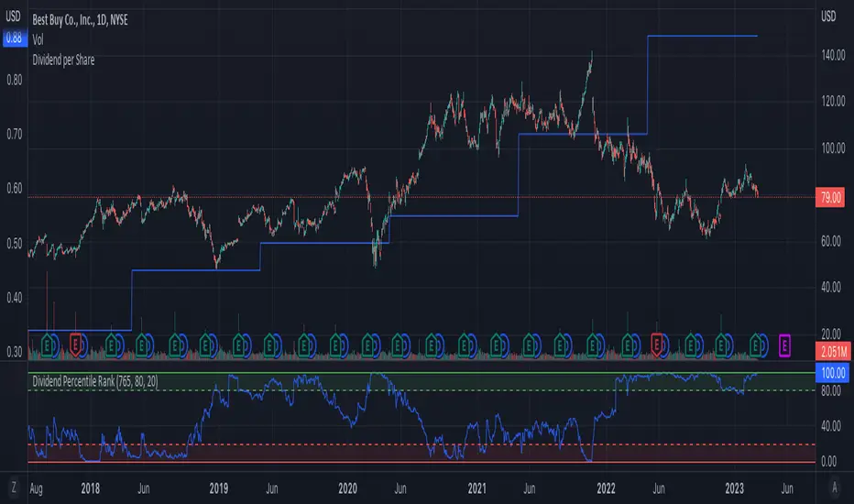854x504 pixels.
Task: Select the red dashed 20 threshold line
Action: click(422, 444)
